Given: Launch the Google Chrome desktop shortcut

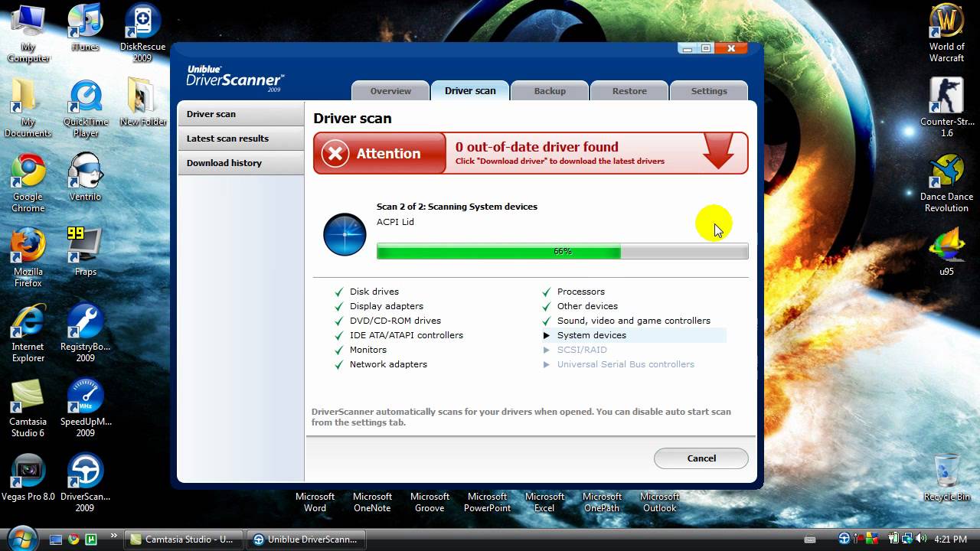Looking at the screenshot, I should point(28,183).
